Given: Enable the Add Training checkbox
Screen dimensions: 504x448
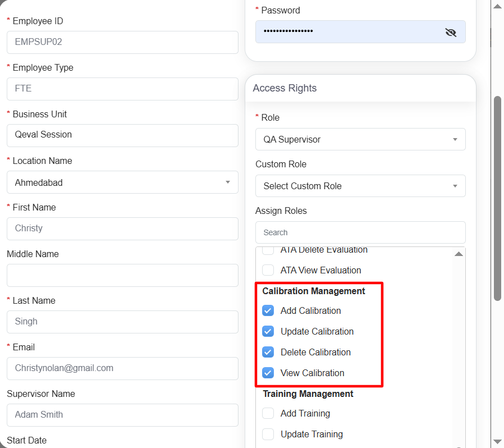Looking at the screenshot, I should click(x=268, y=414).
